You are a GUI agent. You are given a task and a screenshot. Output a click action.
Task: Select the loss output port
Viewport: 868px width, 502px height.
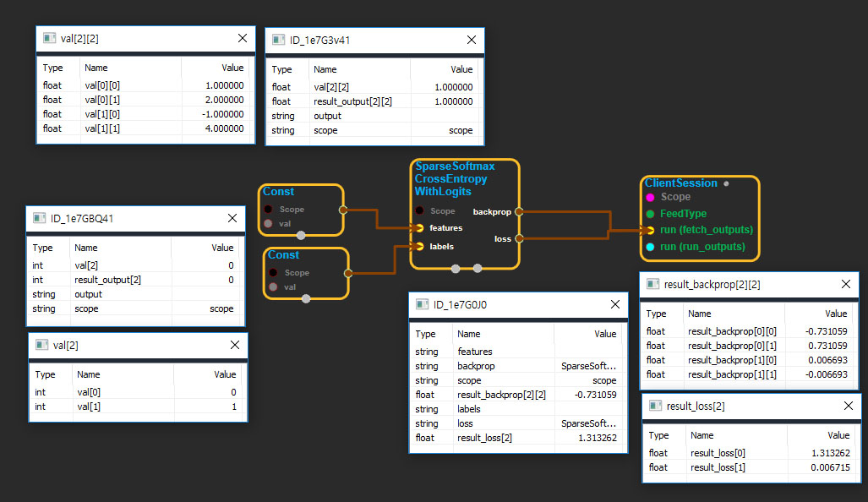[x=519, y=238]
